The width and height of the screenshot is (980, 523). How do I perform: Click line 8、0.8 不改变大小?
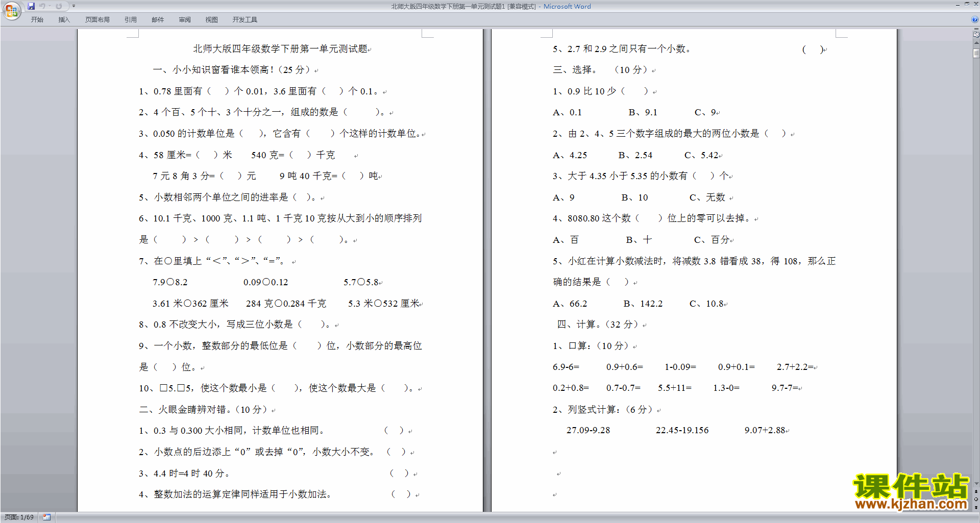[x=235, y=325]
